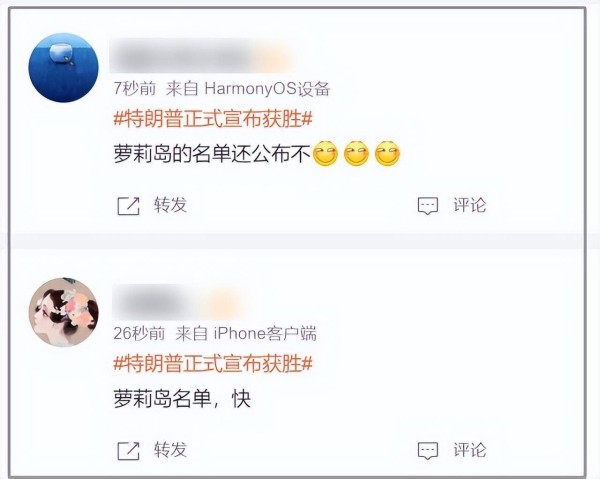Click the repost icon on the first post
This screenshot has width=600, height=479.
[128, 206]
